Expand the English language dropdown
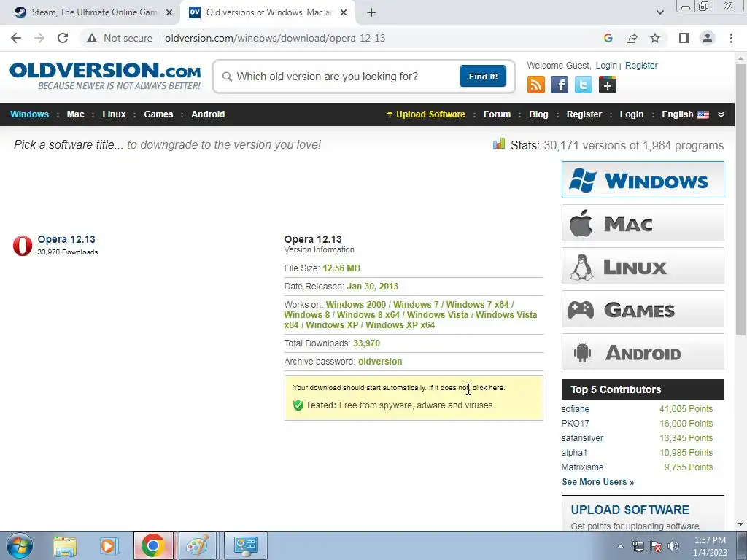The image size is (747, 560). point(685,114)
